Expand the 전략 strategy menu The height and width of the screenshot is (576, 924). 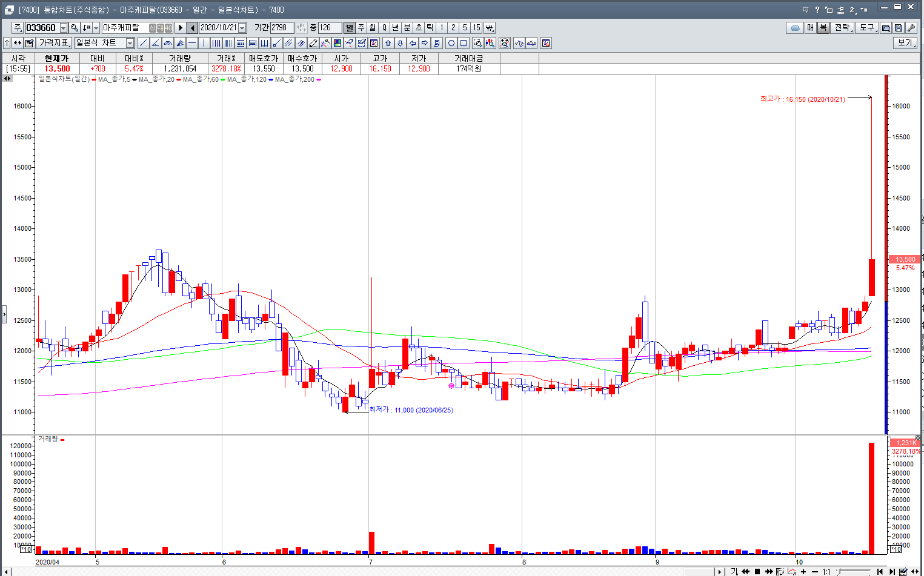843,28
